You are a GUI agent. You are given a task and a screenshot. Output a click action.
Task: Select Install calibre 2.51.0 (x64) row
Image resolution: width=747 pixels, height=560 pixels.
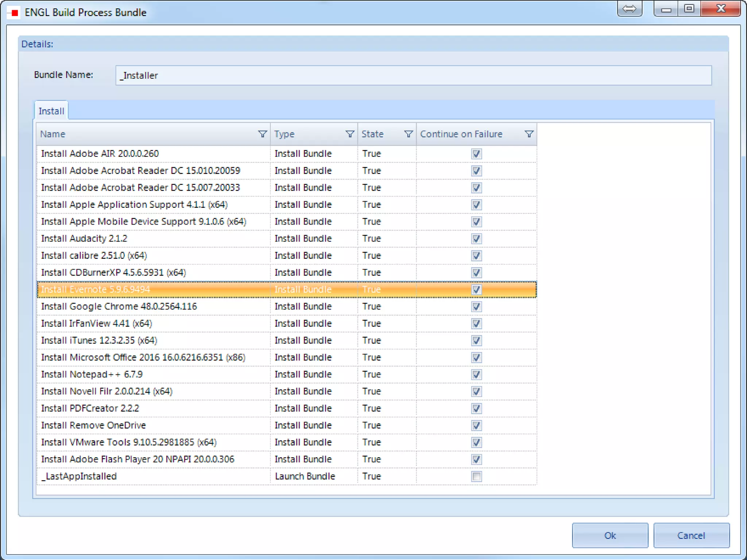[x=287, y=256]
